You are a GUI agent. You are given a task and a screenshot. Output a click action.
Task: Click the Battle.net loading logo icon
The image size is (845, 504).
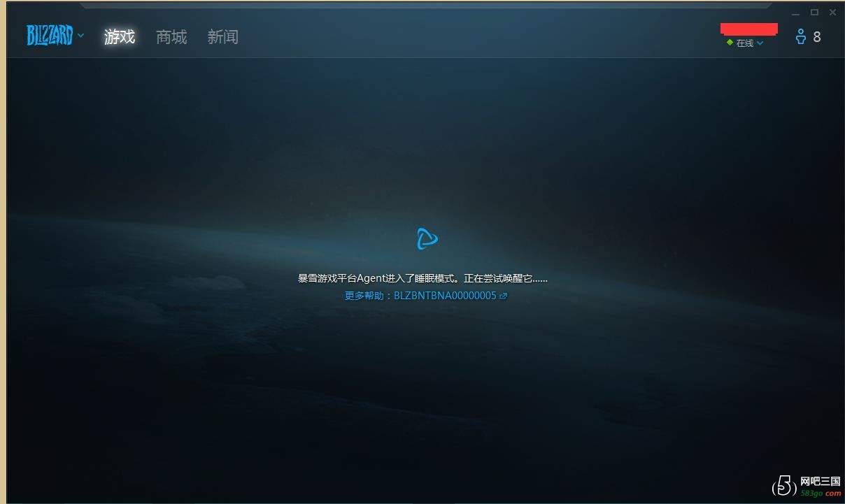click(x=427, y=239)
